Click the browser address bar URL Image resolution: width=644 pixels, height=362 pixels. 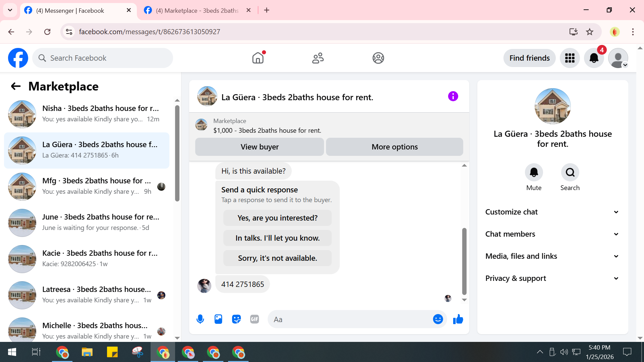(150, 32)
